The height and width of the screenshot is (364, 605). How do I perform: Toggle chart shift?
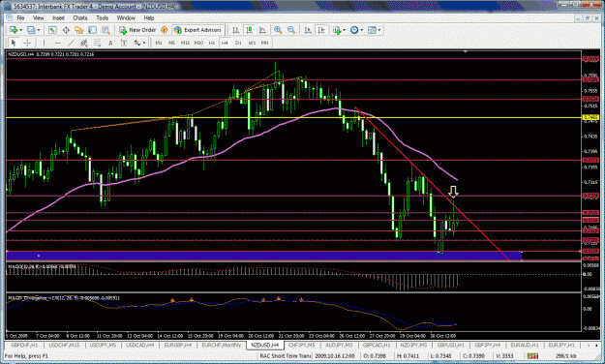(321, 30)
